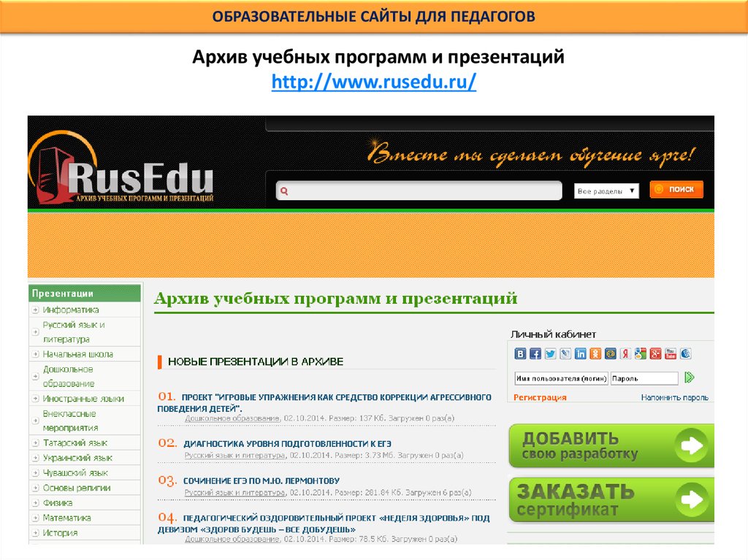Screen dimensions: 748x560
Task: Click the Презентации sidebar header
Action: [x=85, y=294]
